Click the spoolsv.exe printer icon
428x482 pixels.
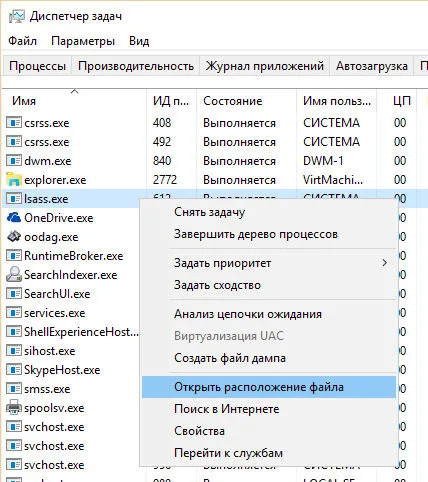pos(14,408)
